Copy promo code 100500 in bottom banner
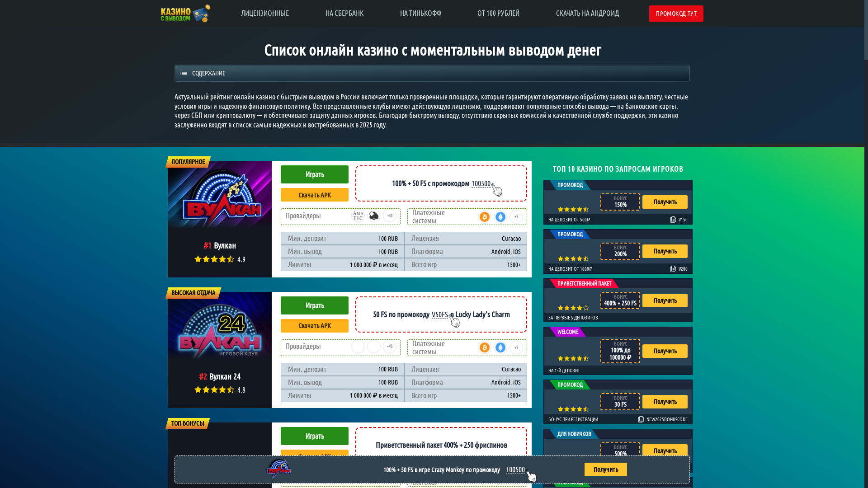The image size is (868, 488). click(x=515, y=470)
